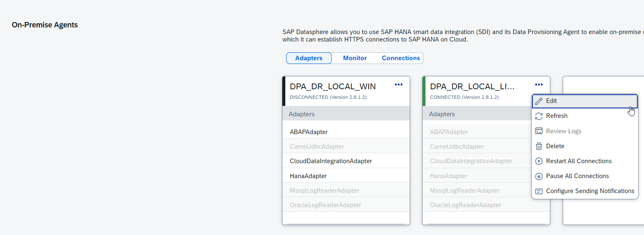Click the Review Logs terminal icon

[539, 131]
